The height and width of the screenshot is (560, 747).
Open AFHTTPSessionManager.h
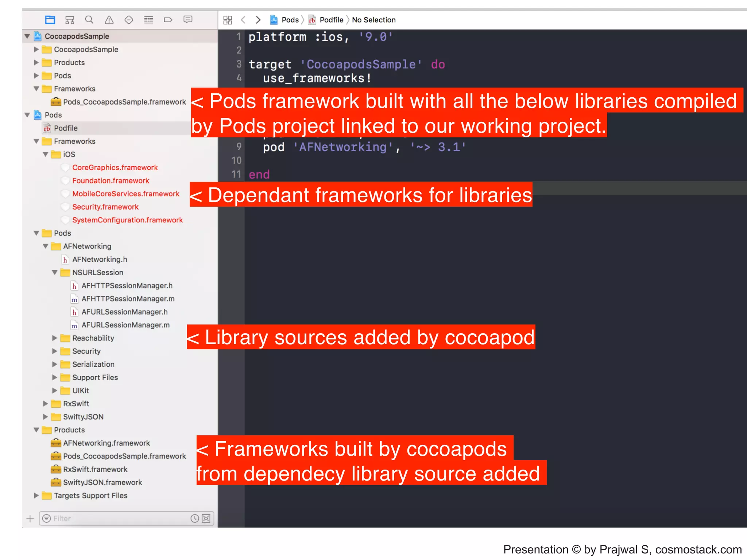point(127,285)
